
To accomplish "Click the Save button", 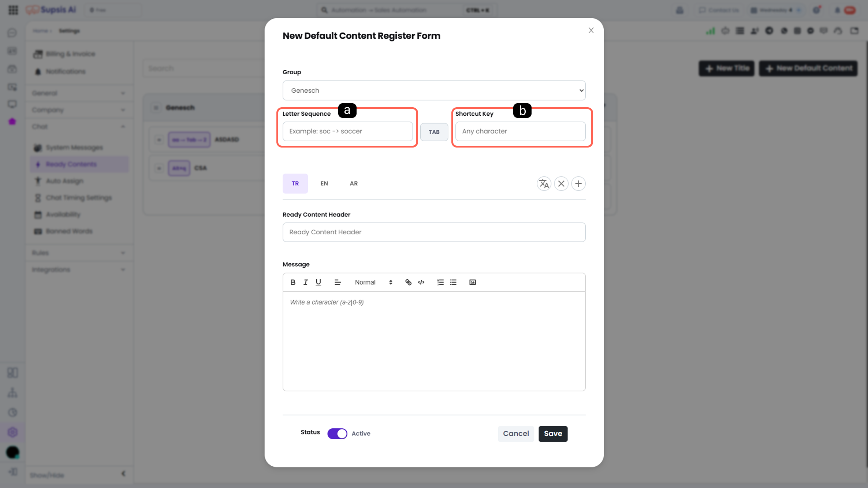I will tap(553, 434).
